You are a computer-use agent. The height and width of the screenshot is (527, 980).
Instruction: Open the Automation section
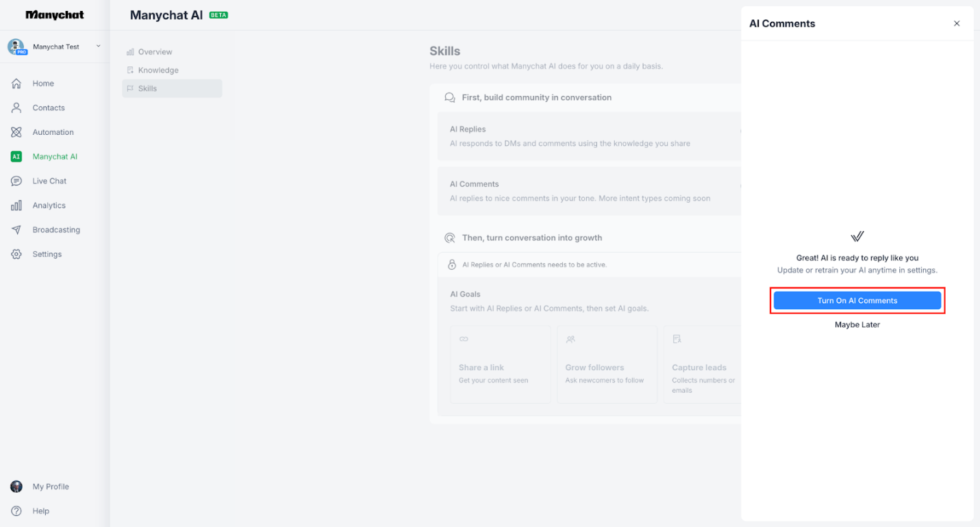coord(51,132)
